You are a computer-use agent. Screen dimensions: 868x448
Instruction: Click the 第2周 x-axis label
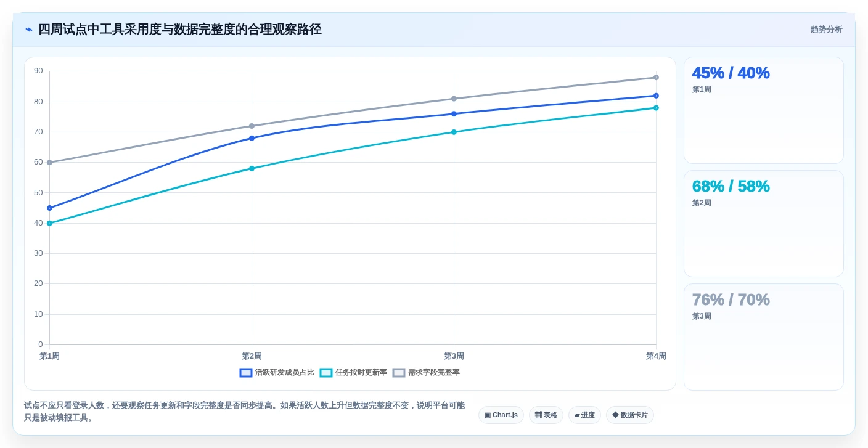point(252,356)
